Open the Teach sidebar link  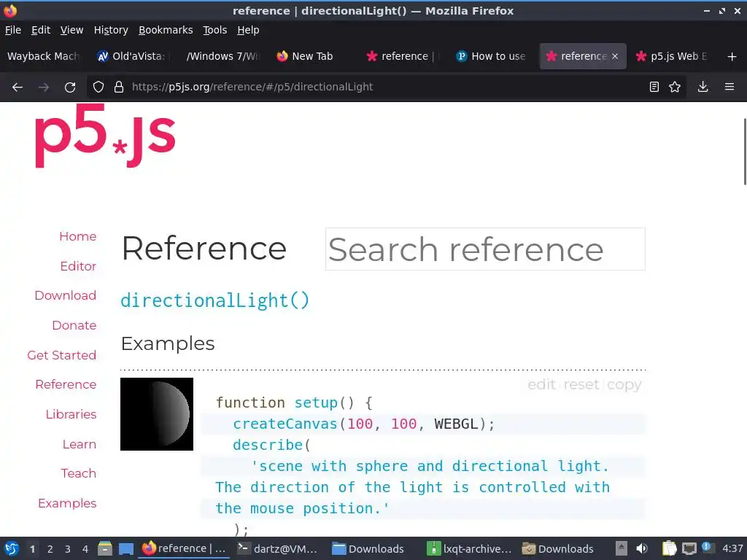[x=78, y=474]
